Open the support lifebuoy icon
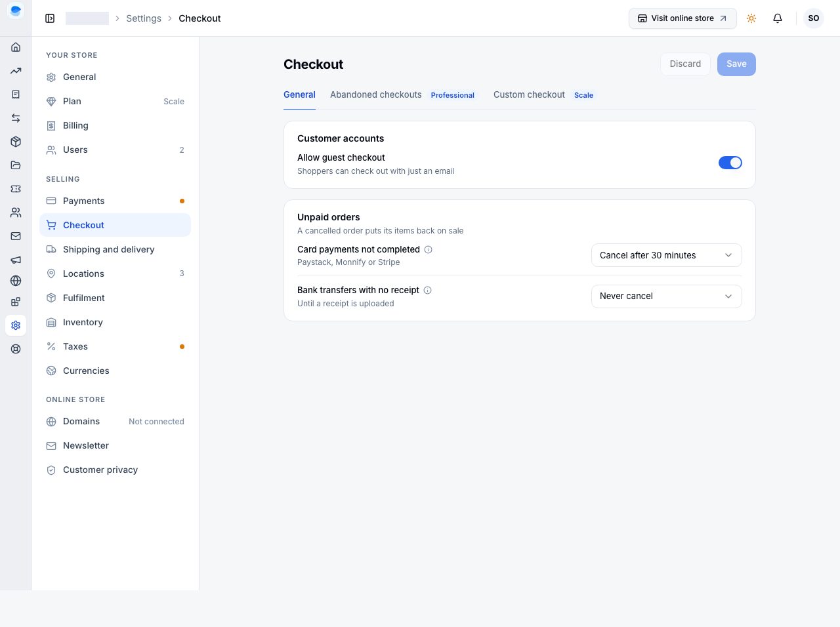Screen dimensions: 840x627 [16, 349]
